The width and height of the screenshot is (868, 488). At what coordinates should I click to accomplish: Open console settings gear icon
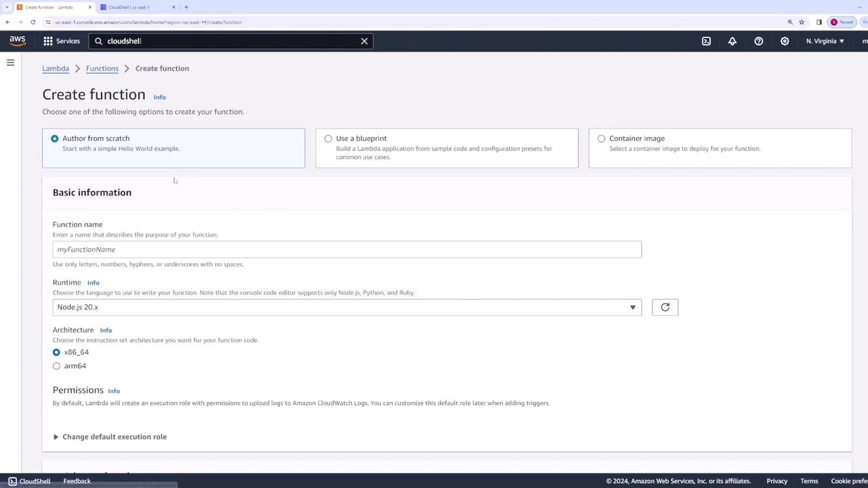click(785, 41)
